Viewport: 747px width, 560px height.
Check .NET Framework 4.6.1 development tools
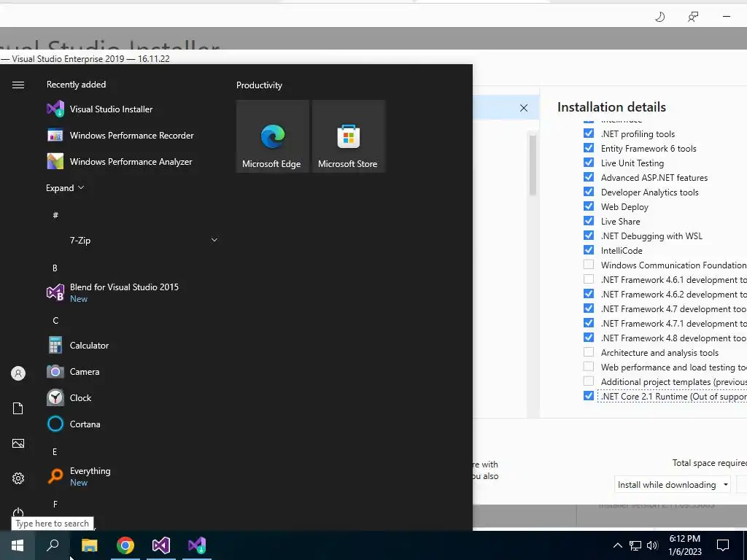pyautogui.click(x=589, y=279)
